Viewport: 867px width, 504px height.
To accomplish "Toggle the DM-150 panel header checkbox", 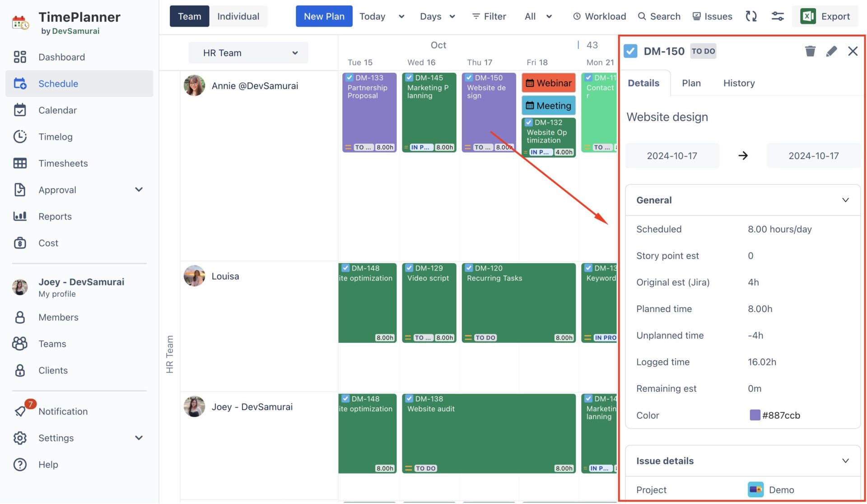I will pyautogui.click(x=630, y=51).
